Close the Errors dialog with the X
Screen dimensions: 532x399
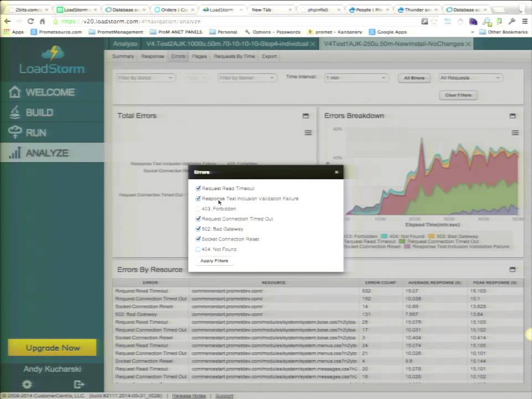point(336,172)
